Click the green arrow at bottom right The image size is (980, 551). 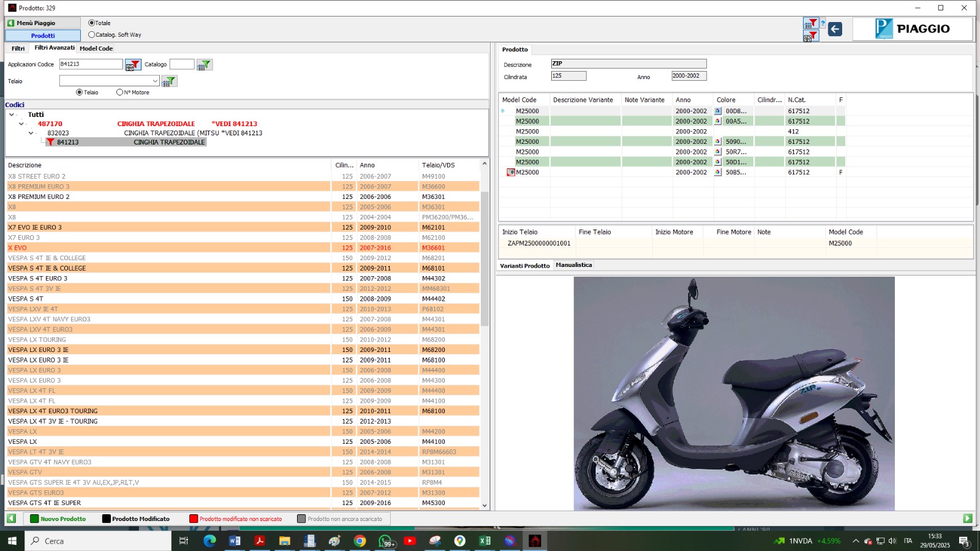click(x=968, y=519)
